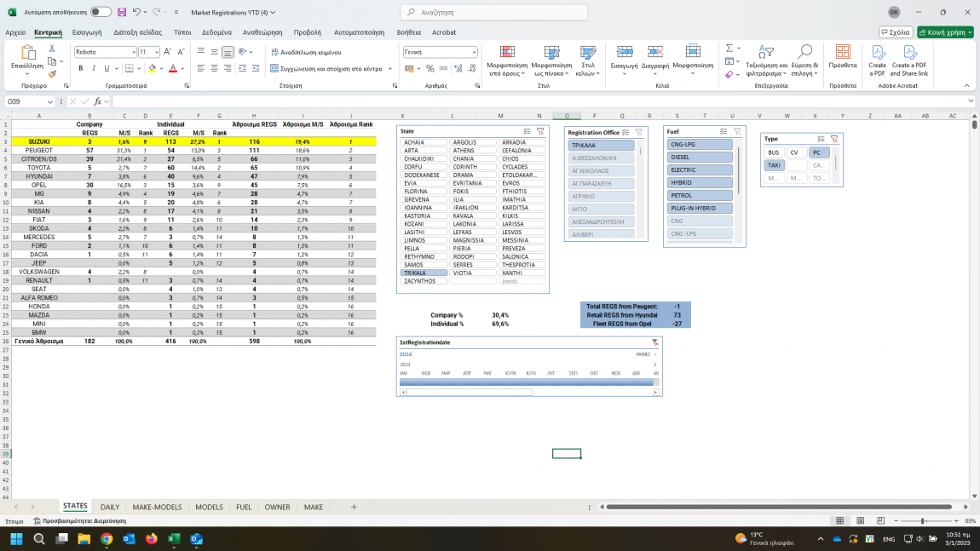Click the Insert cells icon
Image resolution: width=980 pixels, height=551 pixels.
tap(625, 52)
